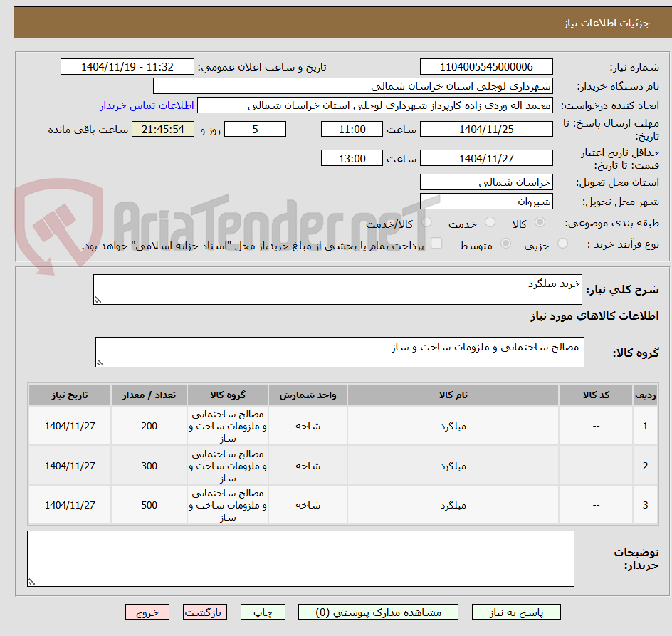Click quantity 500 cell
The height and width of the screenshot is (636, 672).
click(x=149, y=505)
